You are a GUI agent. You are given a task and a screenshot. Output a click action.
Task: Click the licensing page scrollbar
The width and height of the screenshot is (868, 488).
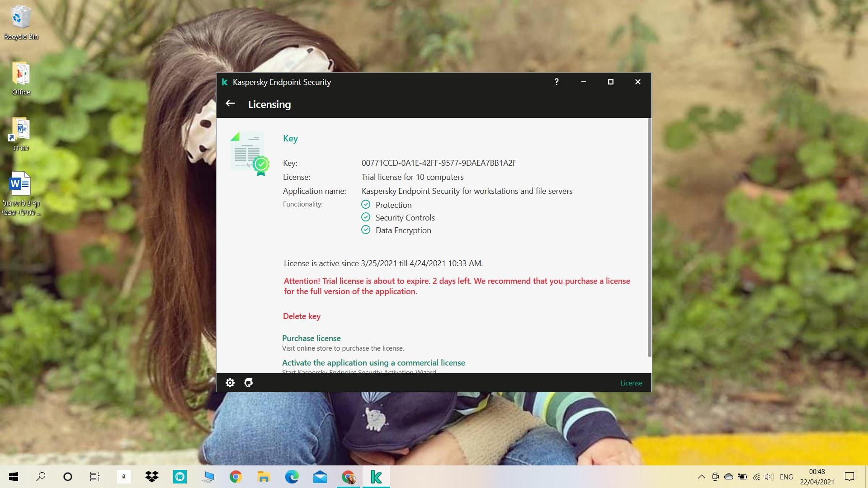pyautogui.click(x=649, y=238)
